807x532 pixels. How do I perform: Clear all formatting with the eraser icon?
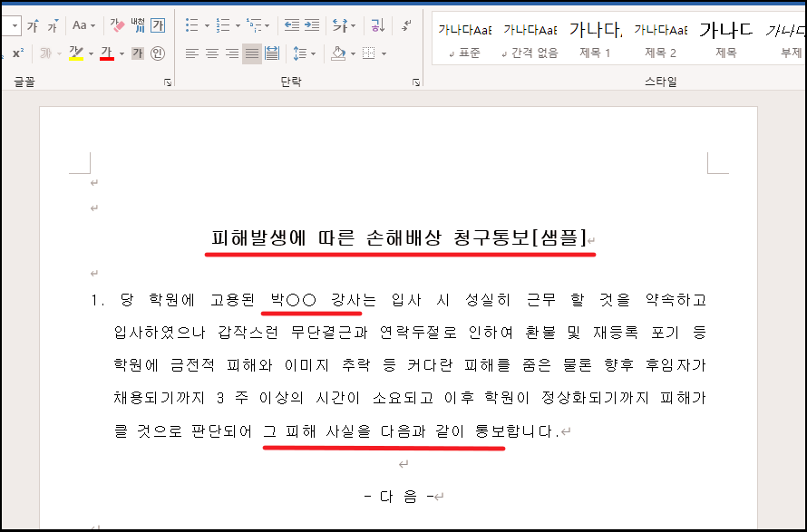(x=117, y=25)
